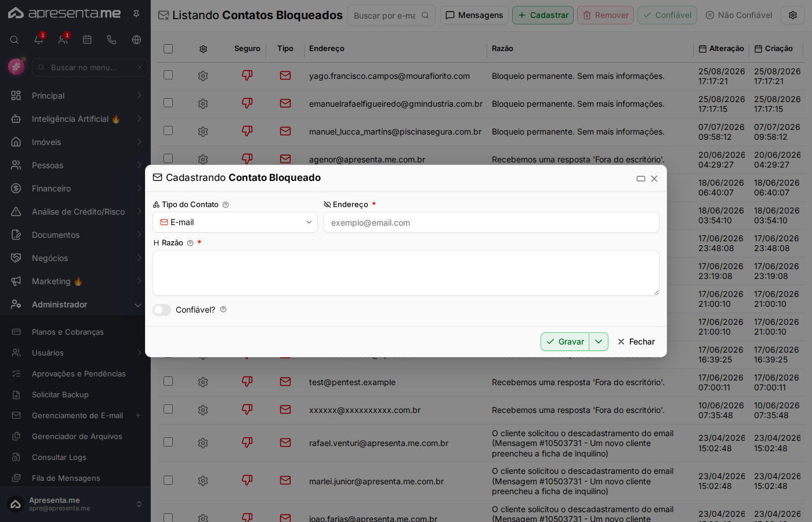Click the Fechar button

(636, 342)
